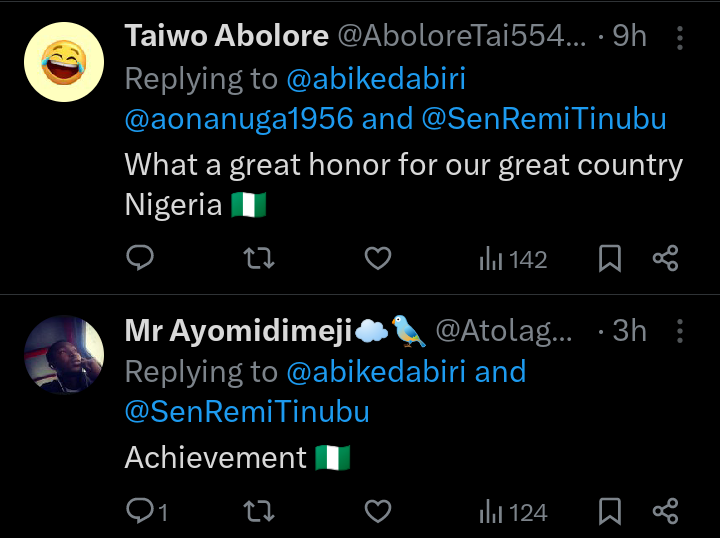Open Taiwo Abolore's profile name
The height and width of the screenshot is (538, 720).
click(226, 37)
